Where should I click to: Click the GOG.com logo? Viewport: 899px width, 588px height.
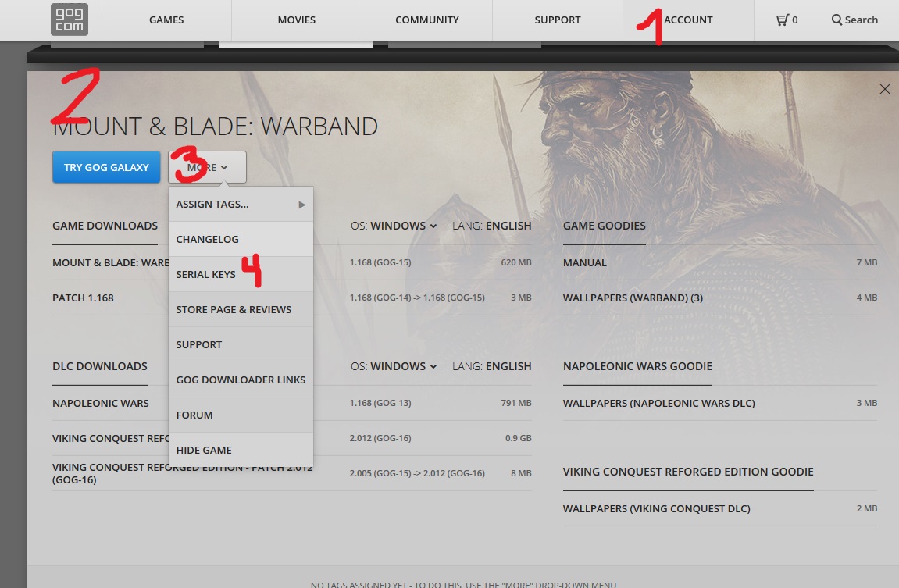[x=70, y=20]
